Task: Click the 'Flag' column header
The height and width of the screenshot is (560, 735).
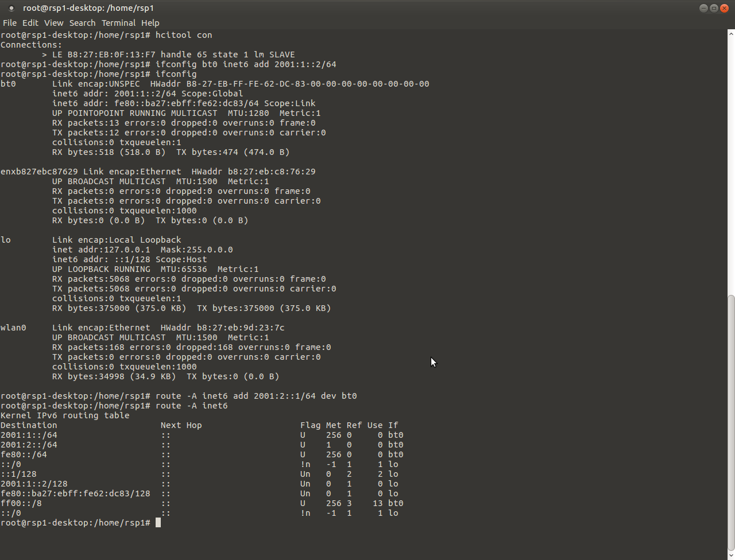Action: pyautogui.click(x=311, y=425)
